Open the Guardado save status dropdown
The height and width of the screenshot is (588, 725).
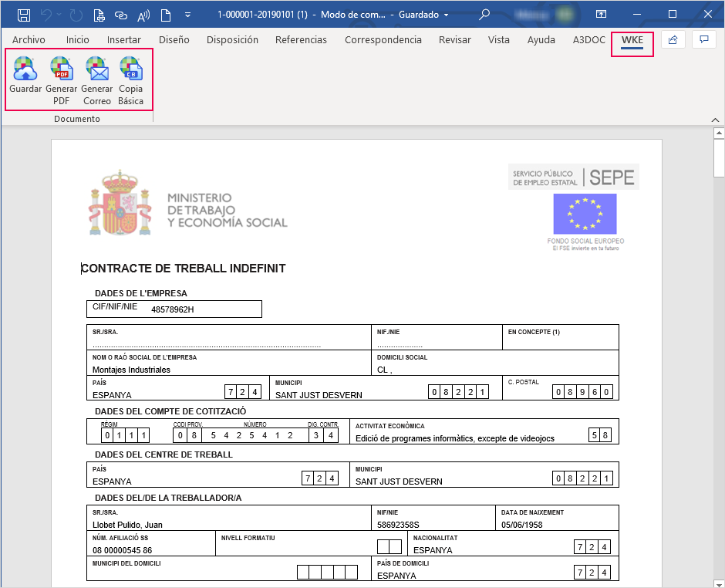423,15
